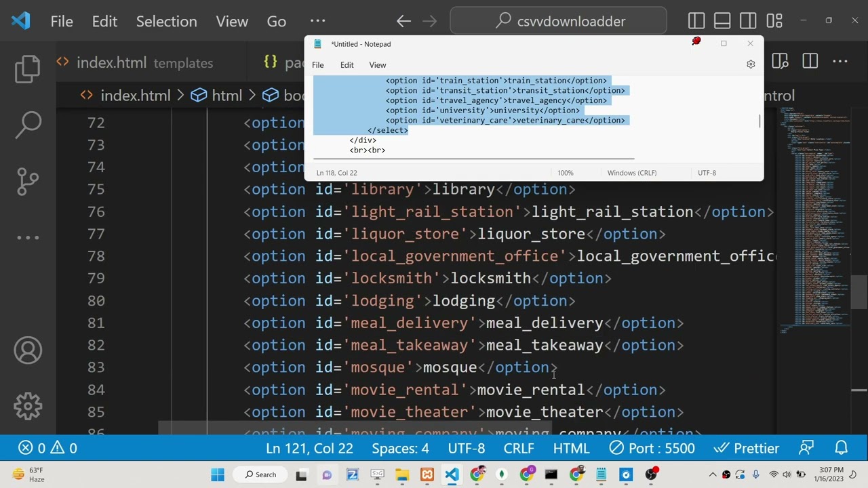Image resolution: width=868 pixels, height=488 pixels.
Task: Expand the html breadcrumb item
Action: coord(226,96)
